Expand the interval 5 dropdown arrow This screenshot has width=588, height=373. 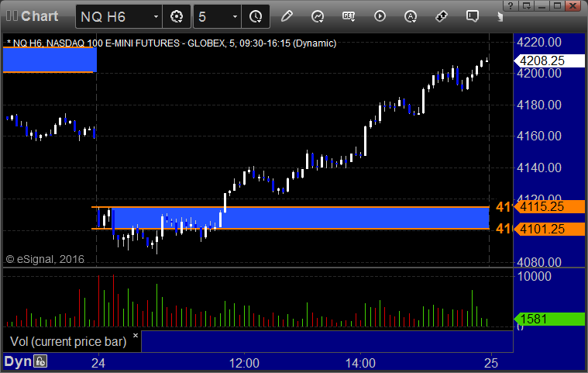(x=236, y=17)
